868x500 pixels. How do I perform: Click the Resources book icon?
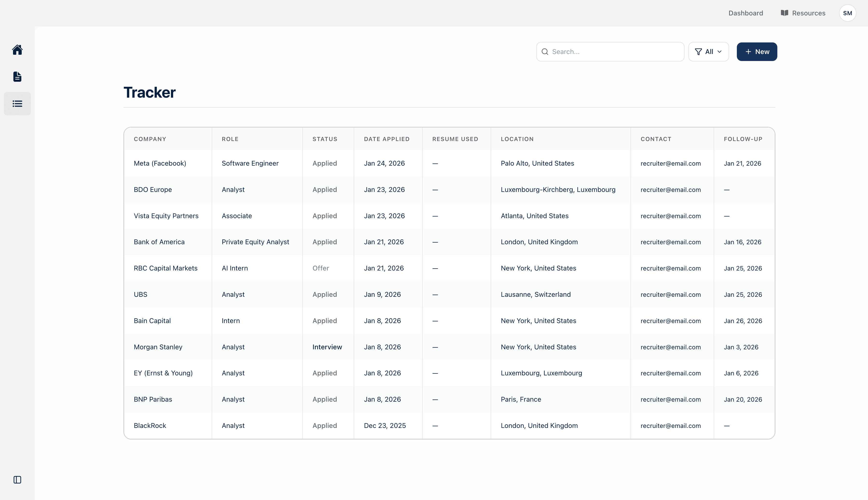(784, 13)
